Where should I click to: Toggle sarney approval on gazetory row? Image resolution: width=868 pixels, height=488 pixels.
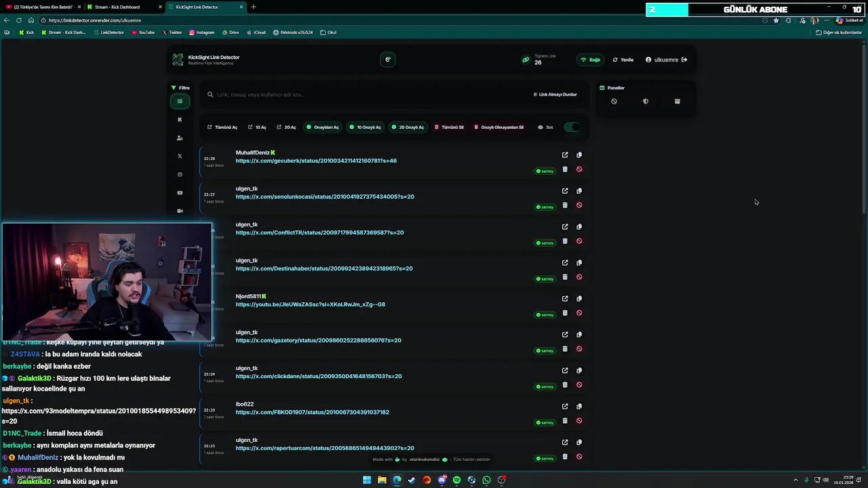(545, 351)
